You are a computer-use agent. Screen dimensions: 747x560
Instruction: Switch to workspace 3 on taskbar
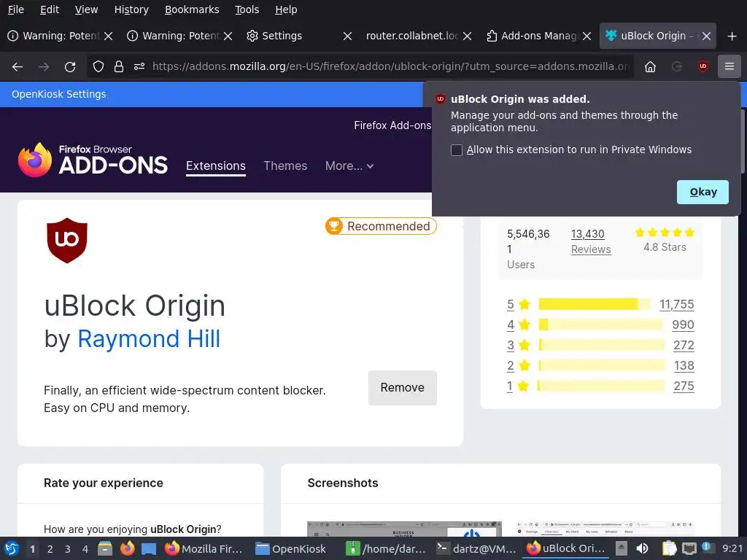(x=68, y=549)
